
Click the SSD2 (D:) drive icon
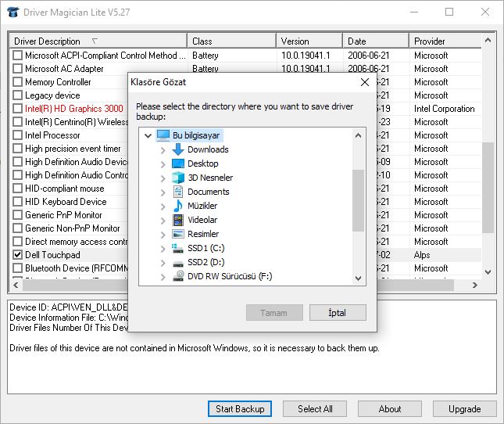pyautogui.click(x=177, y=263)
